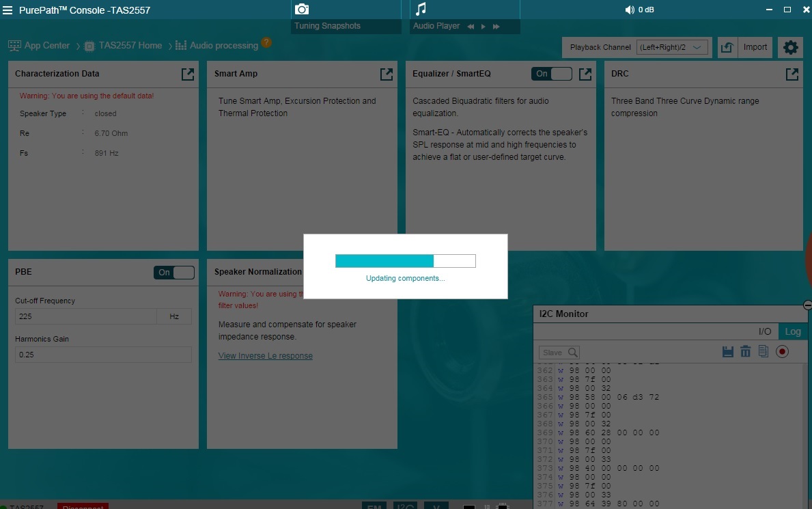The width and height of the screenshot is (812, 509).
Task: Toggle the Equalizer / SmartEQ On switch
Action: click(552, 74)
